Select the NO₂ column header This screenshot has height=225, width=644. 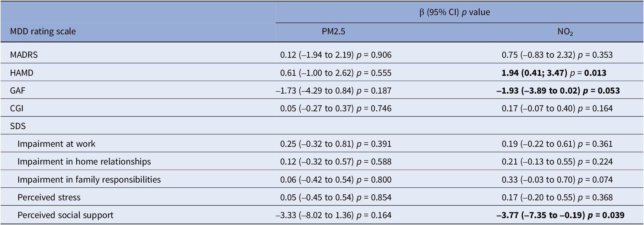[565, 32]
